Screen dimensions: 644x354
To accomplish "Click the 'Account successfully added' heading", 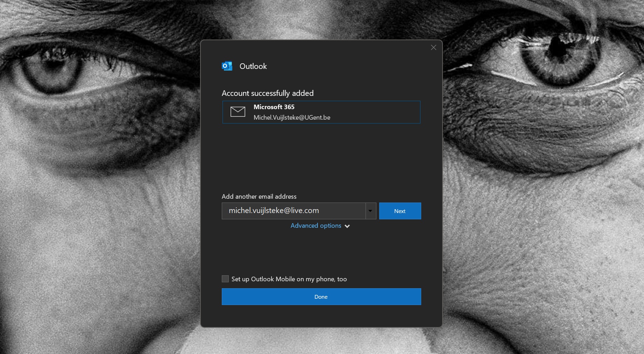I will point(268,93).
